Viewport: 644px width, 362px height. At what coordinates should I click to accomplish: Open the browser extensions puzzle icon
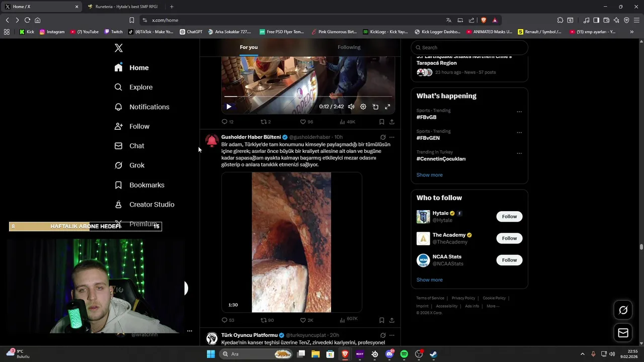click(560, 20)
